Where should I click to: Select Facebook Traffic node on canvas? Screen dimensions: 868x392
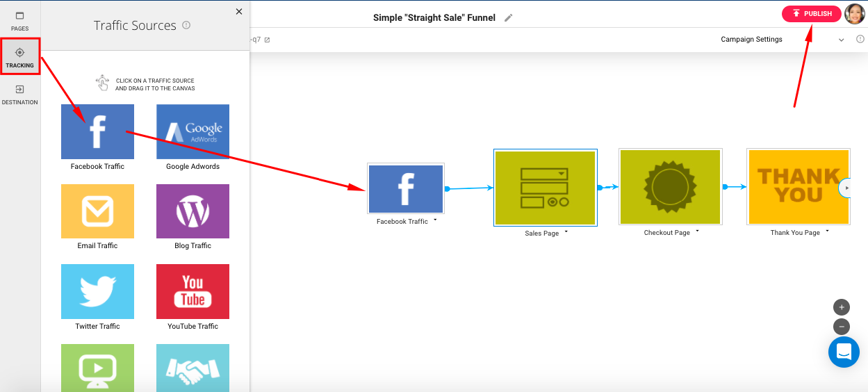click(406, 188)
